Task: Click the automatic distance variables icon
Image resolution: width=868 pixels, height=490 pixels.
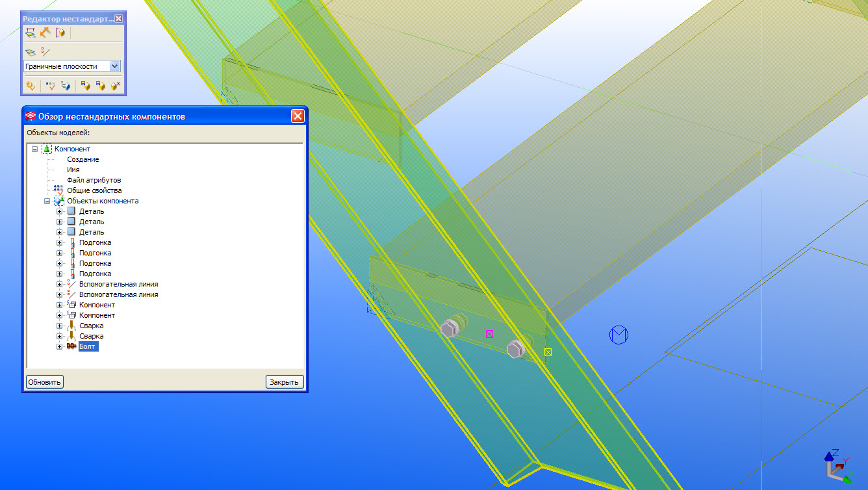Action: (61, 32)
